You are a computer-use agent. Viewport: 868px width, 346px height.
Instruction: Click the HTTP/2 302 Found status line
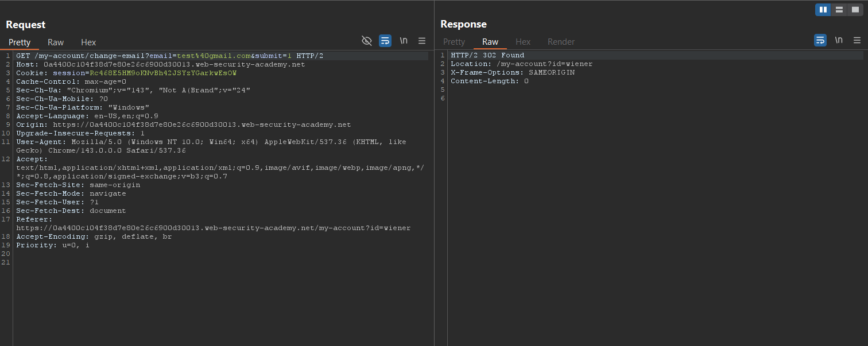pyautogui.click(x=487, y=56)
